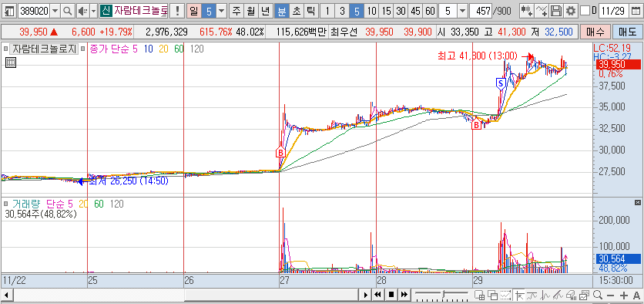Select 10-minute interval
644x304 pixels.
coord(371,11)
